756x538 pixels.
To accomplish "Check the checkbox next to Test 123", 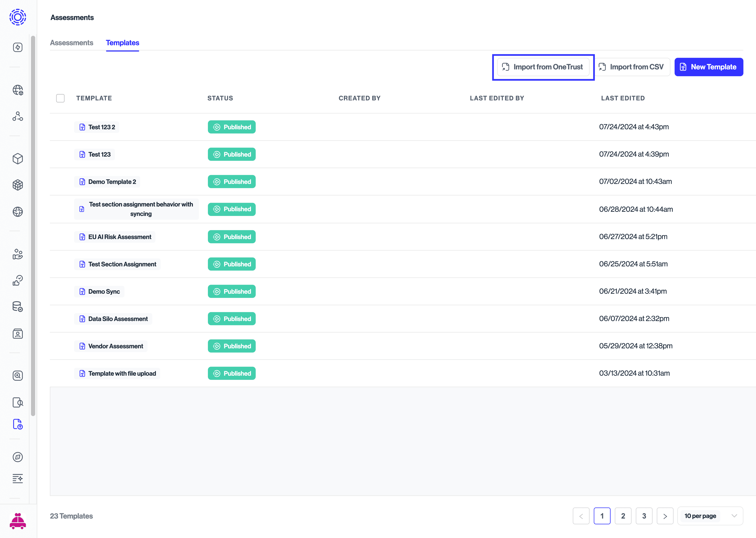I will coord(61,154).
